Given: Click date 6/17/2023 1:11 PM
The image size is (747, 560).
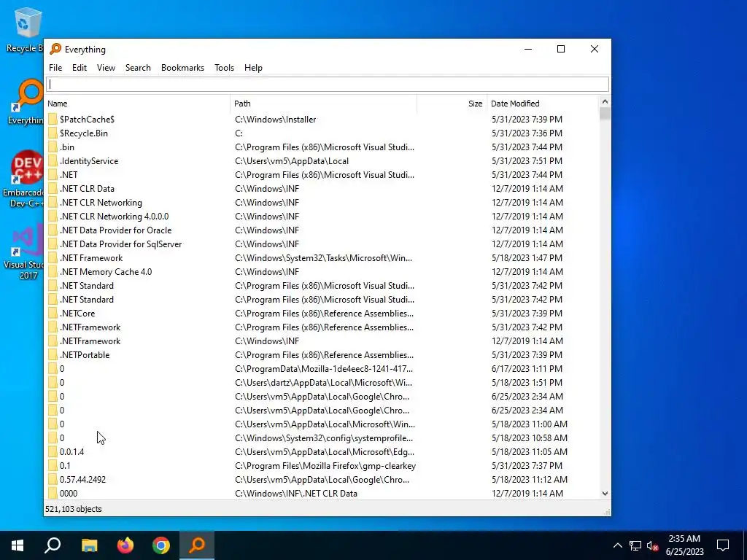Looking at the screenshot, I should click(527, 368).
